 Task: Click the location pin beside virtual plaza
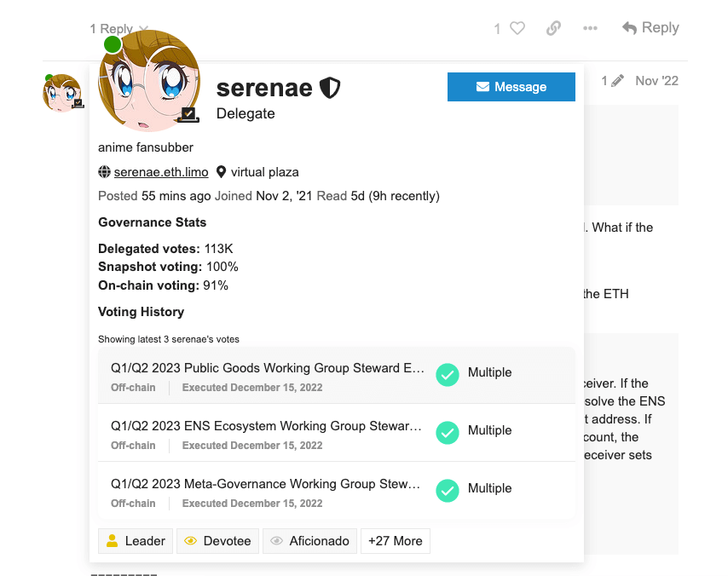click(x=222, y=171)
